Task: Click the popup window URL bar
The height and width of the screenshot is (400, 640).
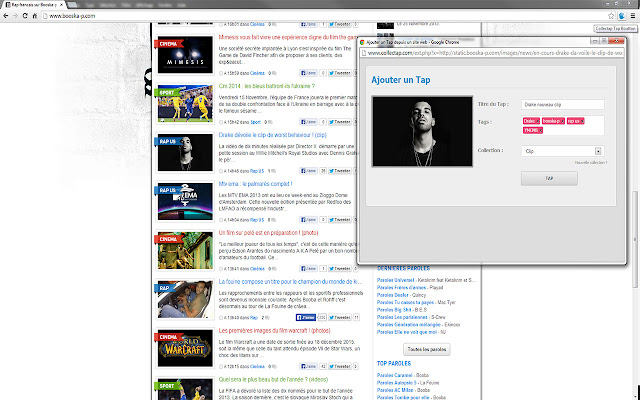Action: (492, 53)
